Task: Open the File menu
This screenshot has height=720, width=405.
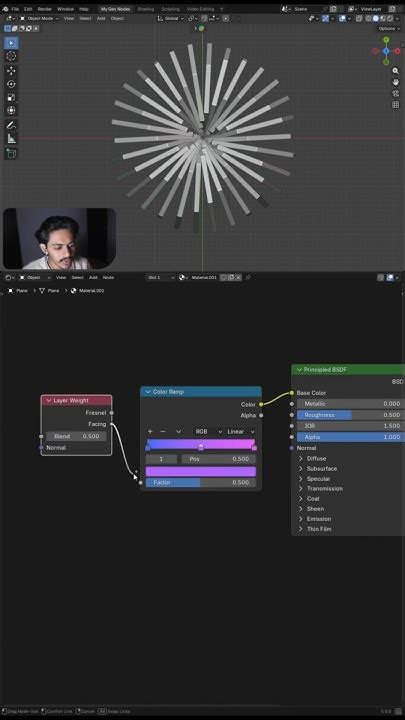Action: 15,9
